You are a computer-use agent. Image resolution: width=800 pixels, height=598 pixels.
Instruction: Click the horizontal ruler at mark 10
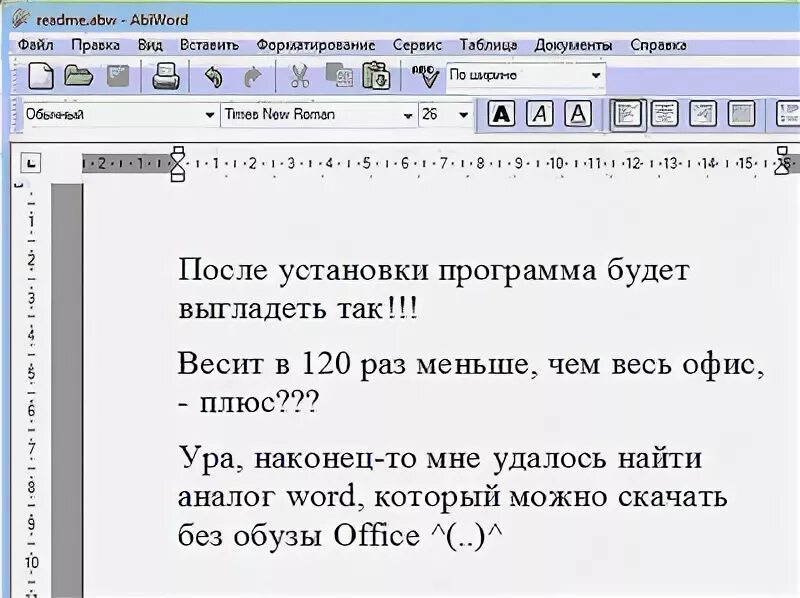tap(556, 163)
